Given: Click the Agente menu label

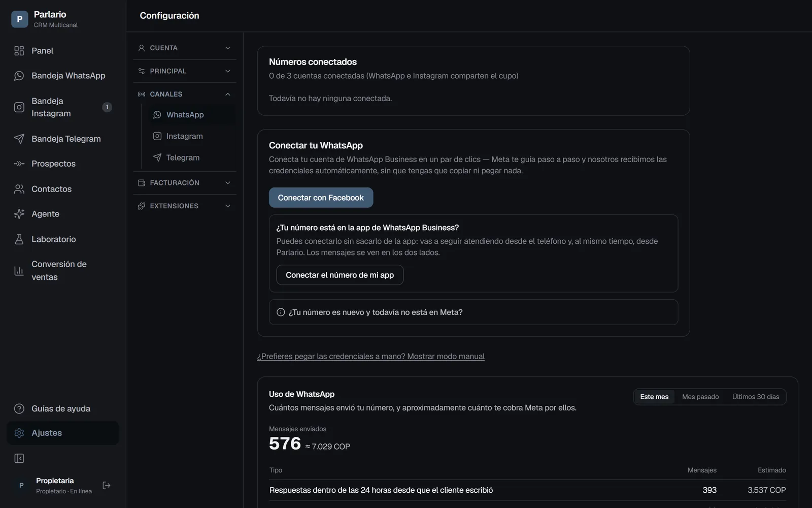Looking at the screenshot, I should (x=46, y=214).
